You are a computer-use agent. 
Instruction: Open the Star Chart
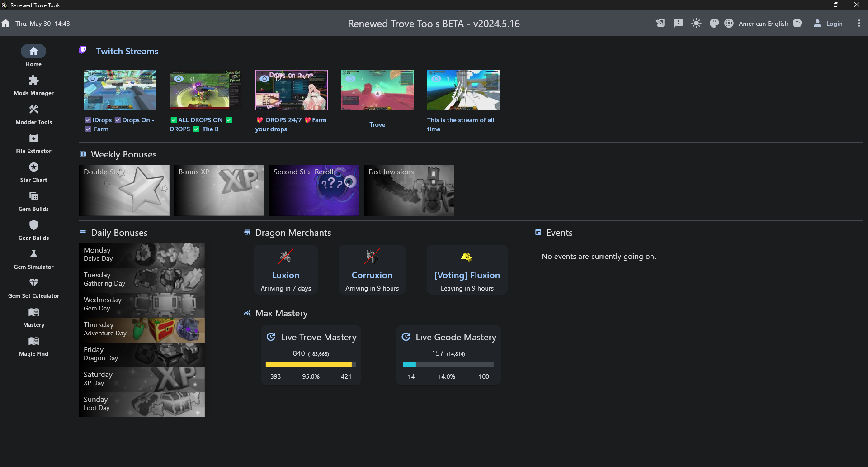point(33,171)
